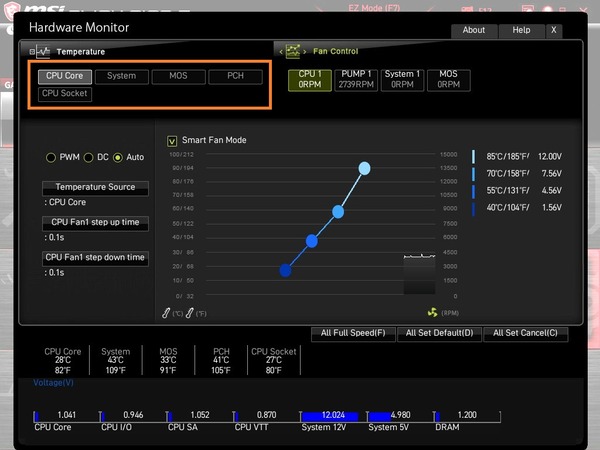Click the fan RPM history mini graph
The height and width of the screenshot is (450, 600).
[419, 273]
